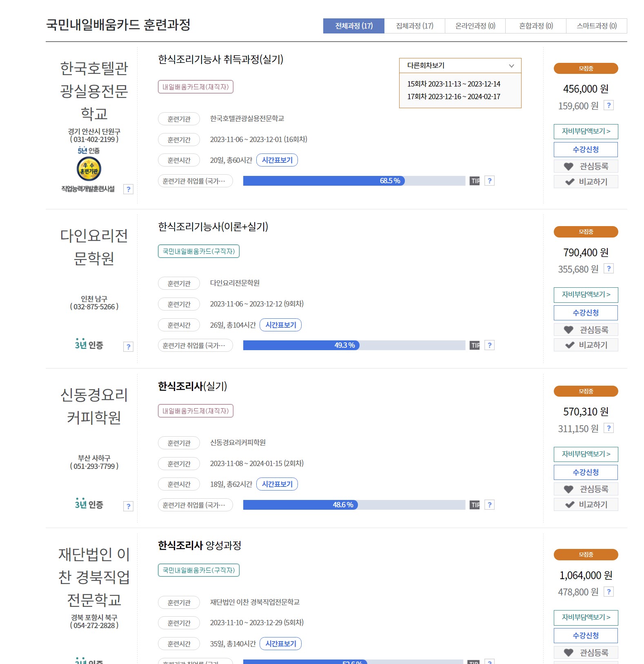Open the TIP icon beside 68.5% employment bar
This screenshot has width=644, height=664.
tap(474, 181)
